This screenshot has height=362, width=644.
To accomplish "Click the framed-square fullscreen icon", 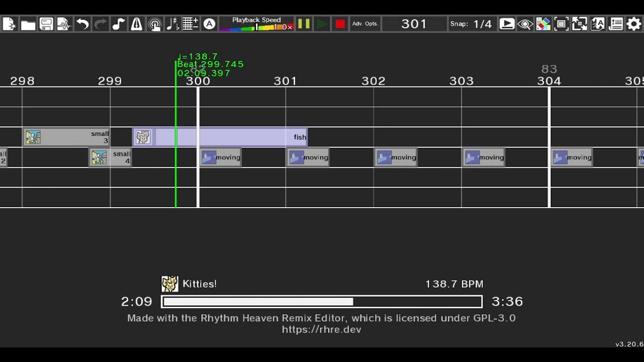I will coord(561,24).
